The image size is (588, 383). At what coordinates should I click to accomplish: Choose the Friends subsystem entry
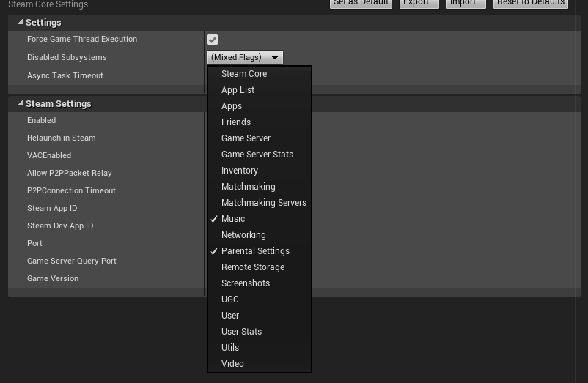(236, 122)
